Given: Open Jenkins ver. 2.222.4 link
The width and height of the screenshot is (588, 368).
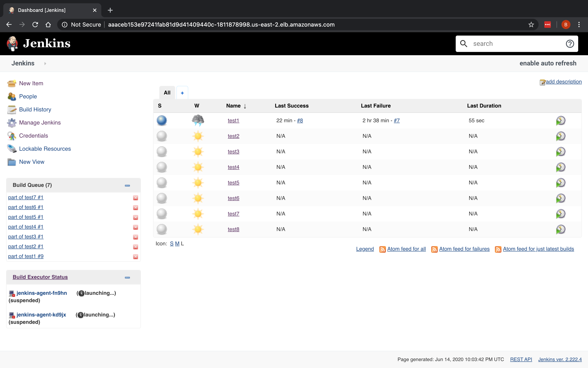Looking at the screenshot, I should click(x=560, y=359).
